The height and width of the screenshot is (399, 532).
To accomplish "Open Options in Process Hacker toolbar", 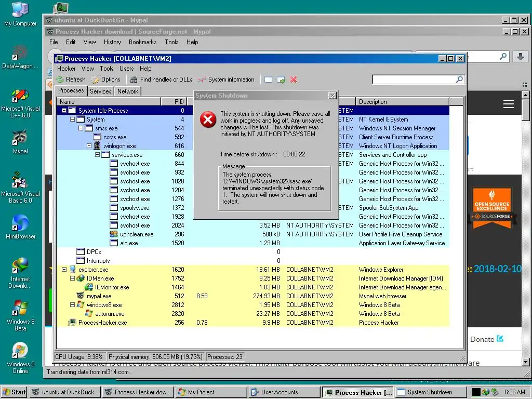I will pos(106,79).
